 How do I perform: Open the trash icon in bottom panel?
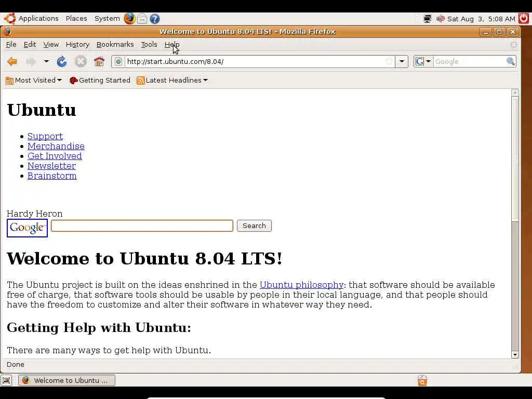coord(422,380)
